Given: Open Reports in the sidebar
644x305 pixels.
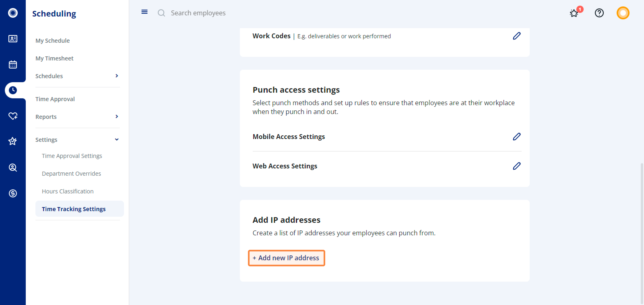Looking at the screenshot, I should pyautogui.click(x=46, y=117).
